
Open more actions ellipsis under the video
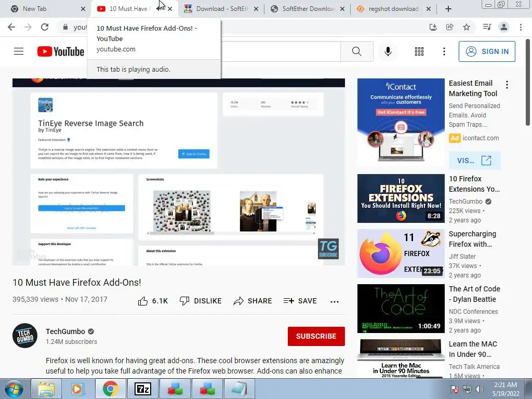(x=335, y=301)
